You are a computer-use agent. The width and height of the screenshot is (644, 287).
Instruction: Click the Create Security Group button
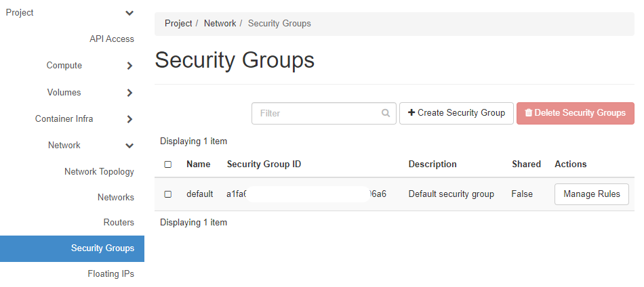pyautogui.click(x=456, y=113)
